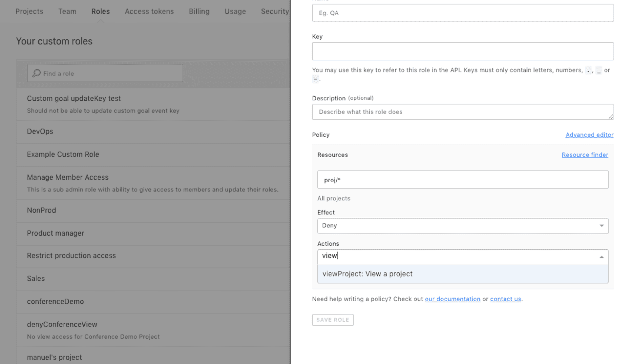
Task: Select the Restrict production access role
Action: (71, 255)
